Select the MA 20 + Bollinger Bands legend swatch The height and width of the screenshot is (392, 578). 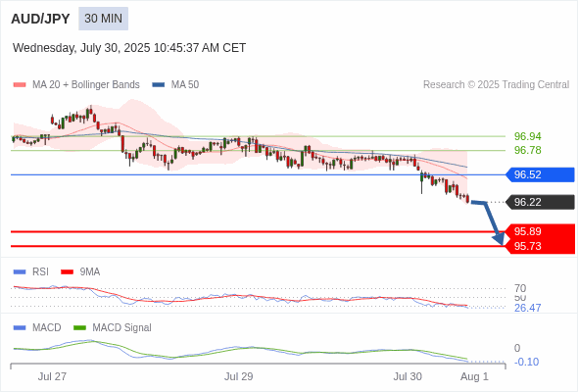tap(20, 85)
